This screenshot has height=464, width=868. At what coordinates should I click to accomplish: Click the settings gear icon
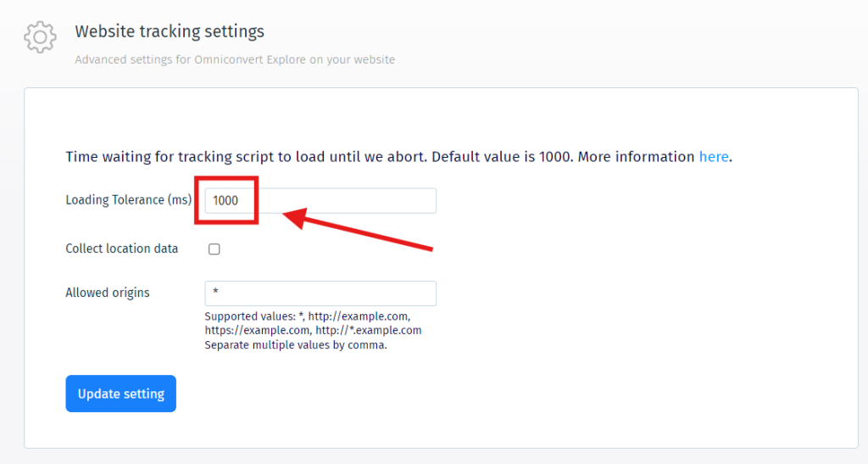[40, 37]
